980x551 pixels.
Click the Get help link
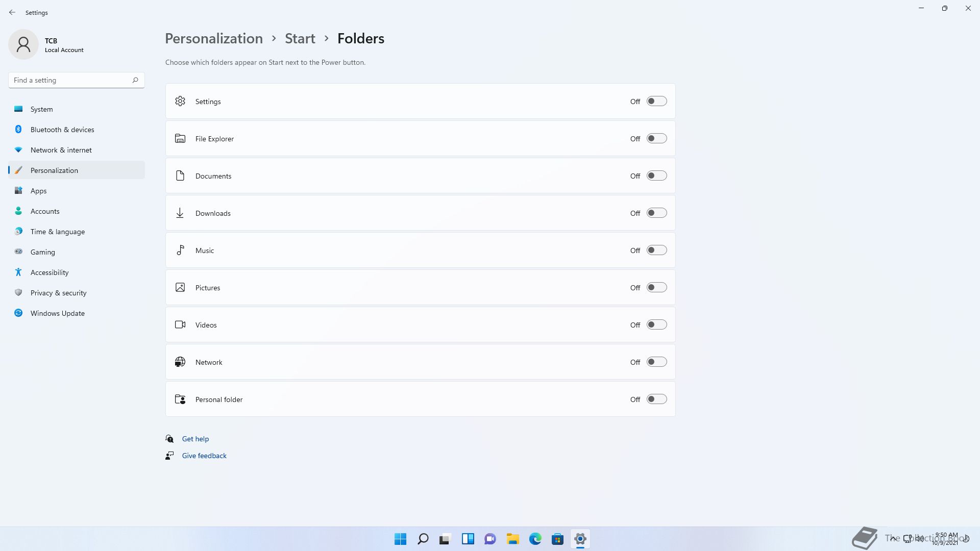[195, 439]
